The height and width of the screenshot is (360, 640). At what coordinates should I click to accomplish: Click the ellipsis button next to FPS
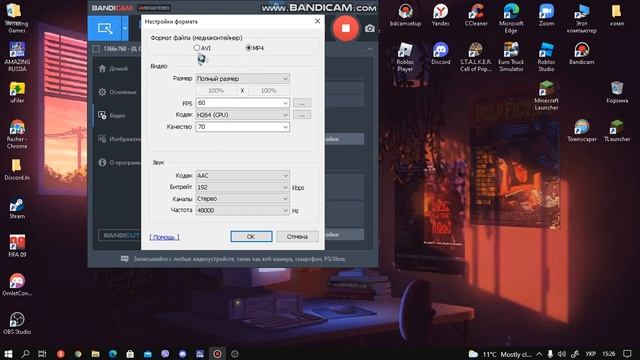302,103
